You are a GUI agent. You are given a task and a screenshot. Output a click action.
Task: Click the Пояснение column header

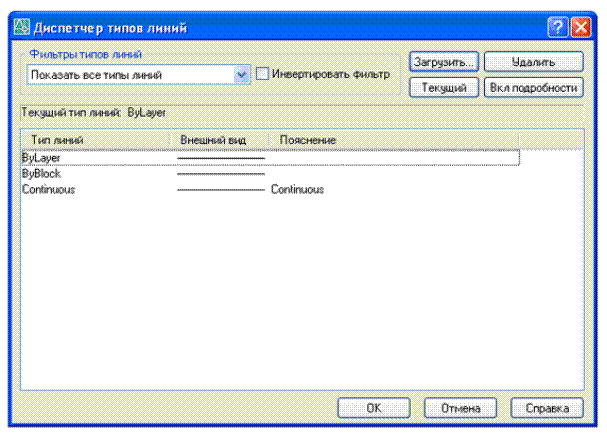pos(394,140)
